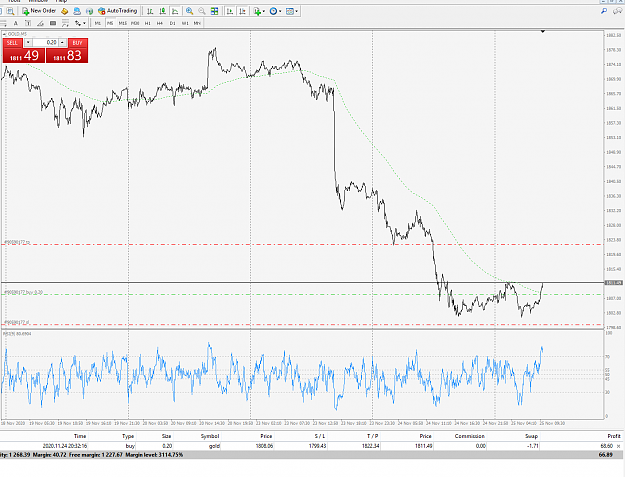Select the Text Label (T) drawing tool
The width and height of the screenshot is (625, 477).
[x=28, y=23]
